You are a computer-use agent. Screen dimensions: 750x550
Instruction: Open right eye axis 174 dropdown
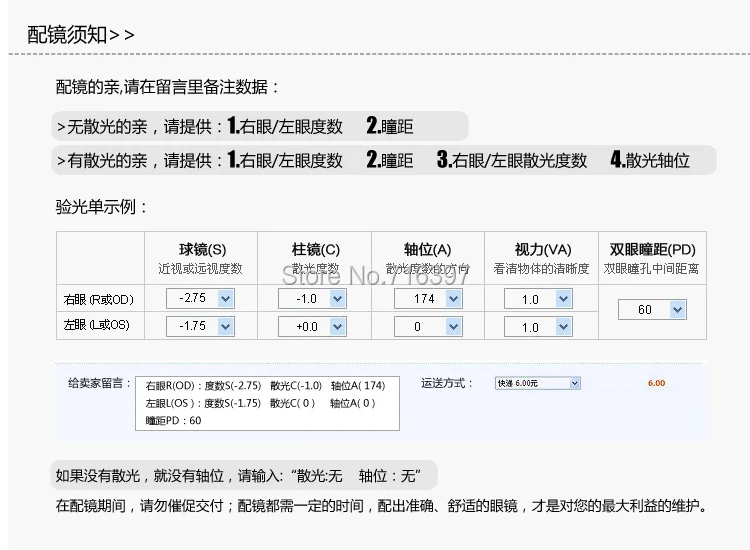[428, 299]
